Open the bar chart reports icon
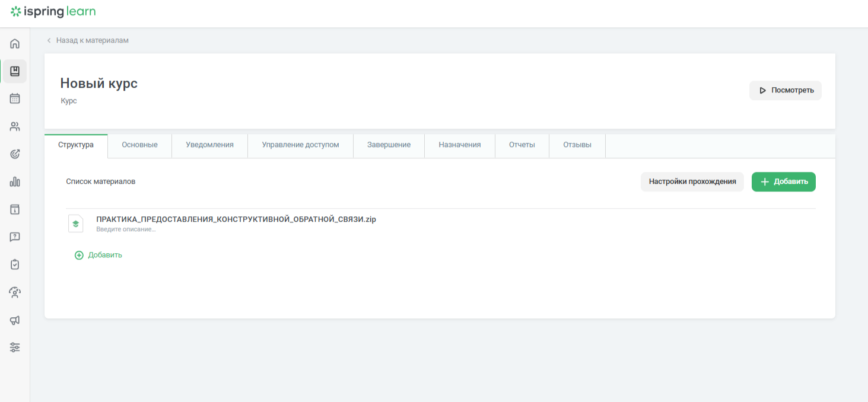 [x=15, y=181]
